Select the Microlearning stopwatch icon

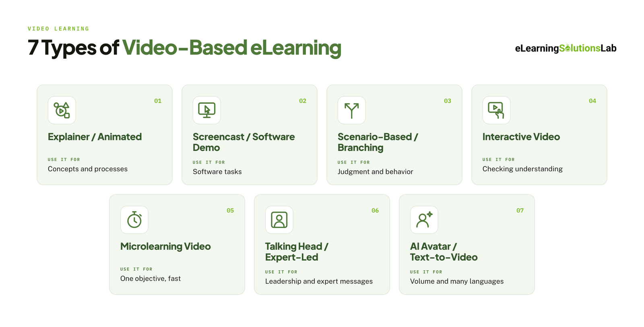(x=134, y=220)
